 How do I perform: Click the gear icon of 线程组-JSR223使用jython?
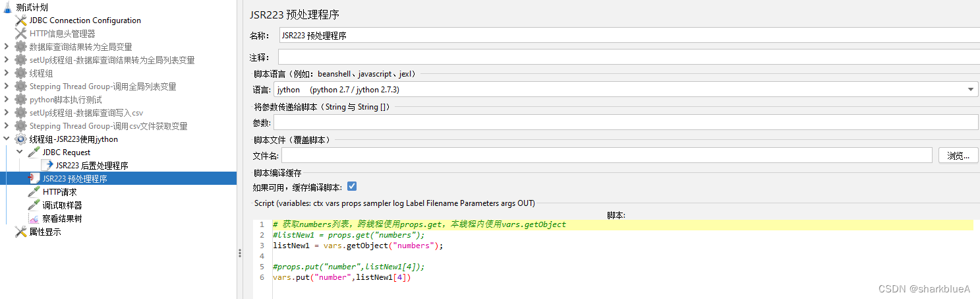[20, 139]
